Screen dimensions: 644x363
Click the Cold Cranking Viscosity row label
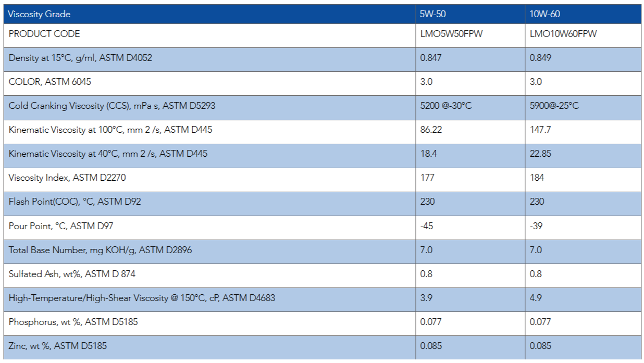point(112,106)
